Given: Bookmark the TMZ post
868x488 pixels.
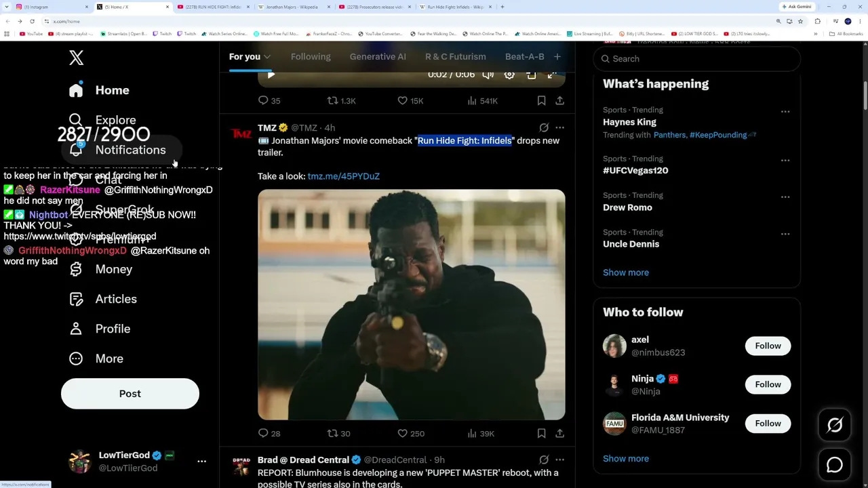Looking at the screenshot, I should pyautogui.click(x=541, y=433).
